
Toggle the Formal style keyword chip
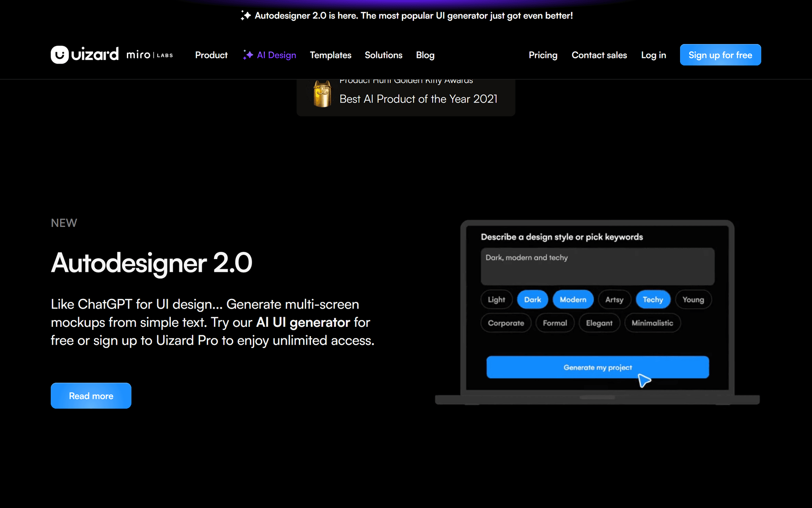point(555,323)
